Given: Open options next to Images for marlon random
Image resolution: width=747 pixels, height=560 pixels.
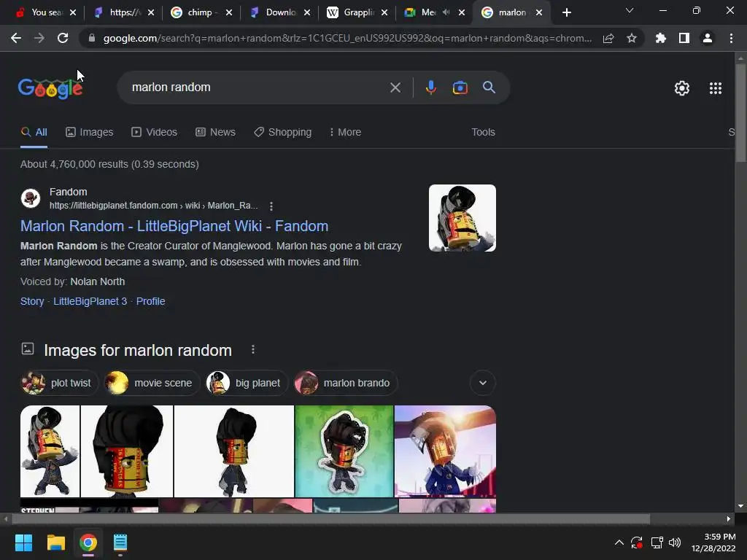Looking at the screenshot, I should pos(253,350).
